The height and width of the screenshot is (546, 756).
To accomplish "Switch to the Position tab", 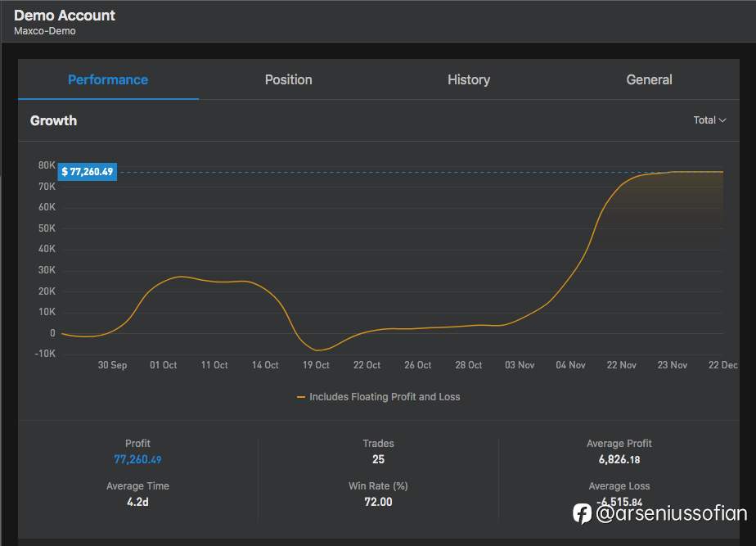I will (288, 79).
